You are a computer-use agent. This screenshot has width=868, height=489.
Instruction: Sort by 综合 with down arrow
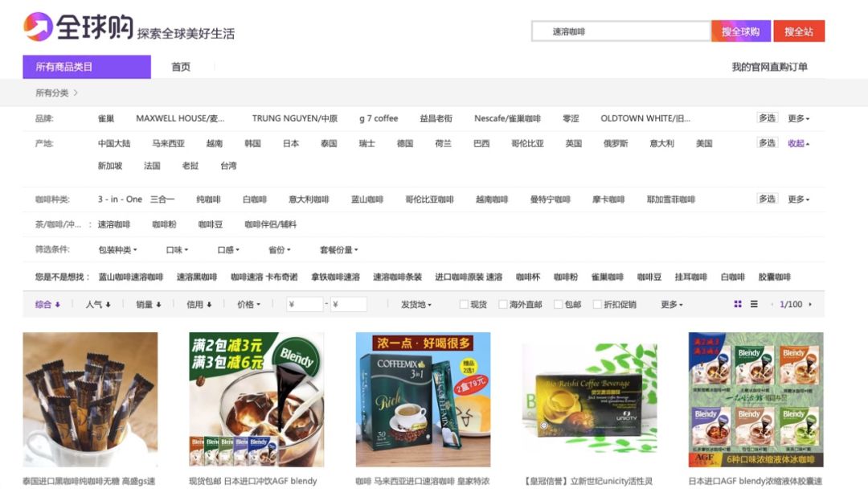pos(47,304)
